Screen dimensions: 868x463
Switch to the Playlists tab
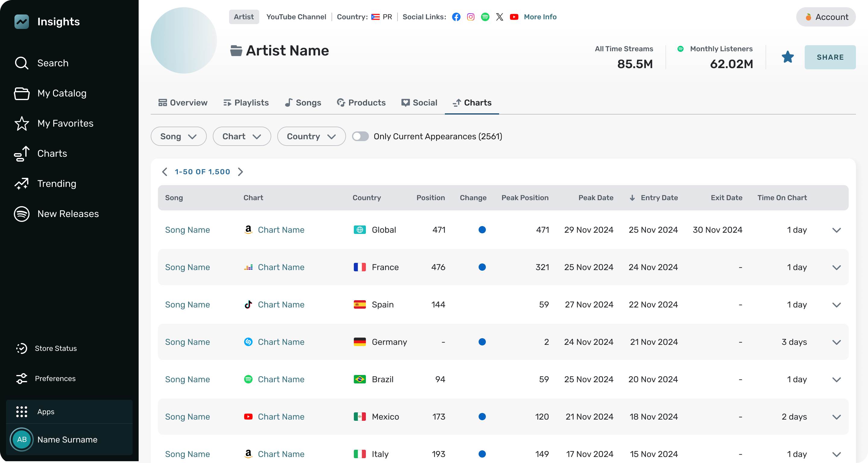(246, 103)
